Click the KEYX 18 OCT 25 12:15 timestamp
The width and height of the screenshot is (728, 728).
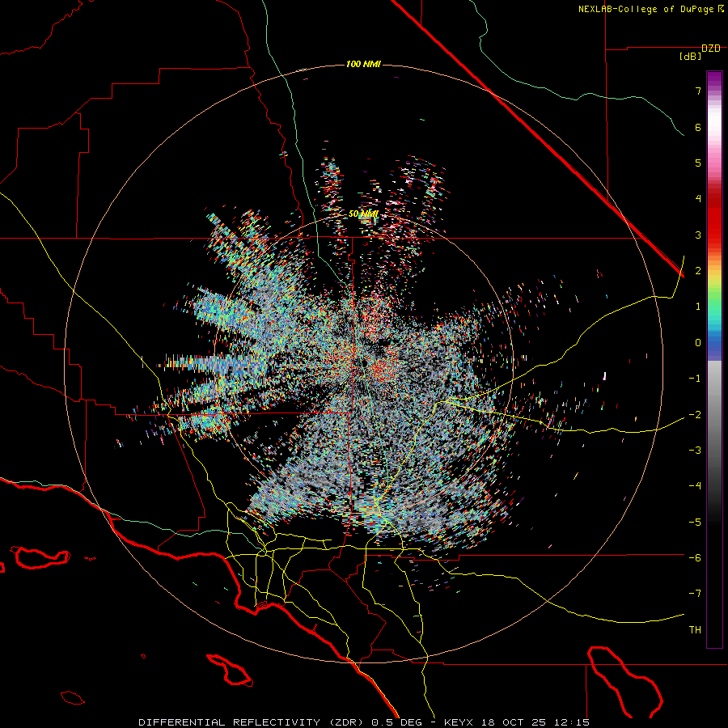[517, 722]
